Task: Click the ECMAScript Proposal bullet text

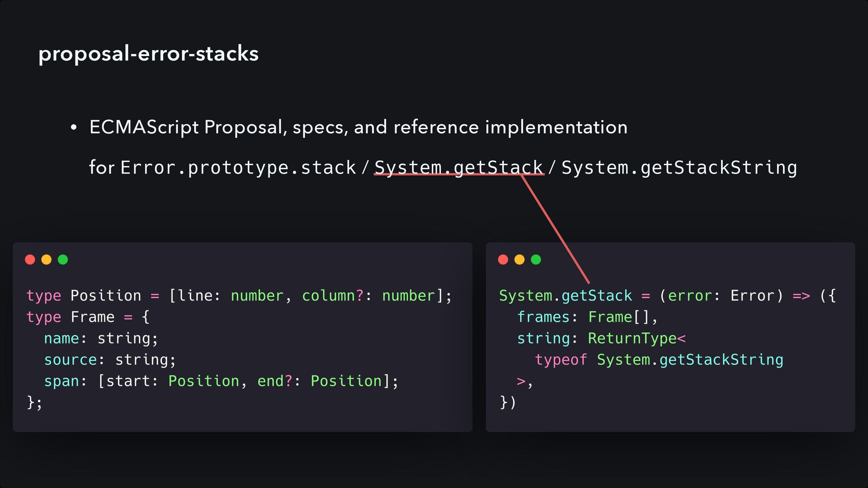Action: [358, 127]
